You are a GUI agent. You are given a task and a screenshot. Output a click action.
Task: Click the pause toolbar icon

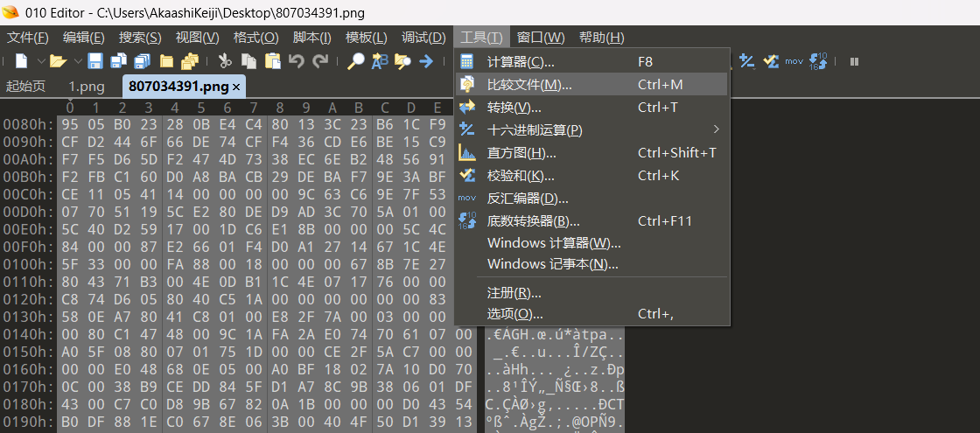click(854, 61)
